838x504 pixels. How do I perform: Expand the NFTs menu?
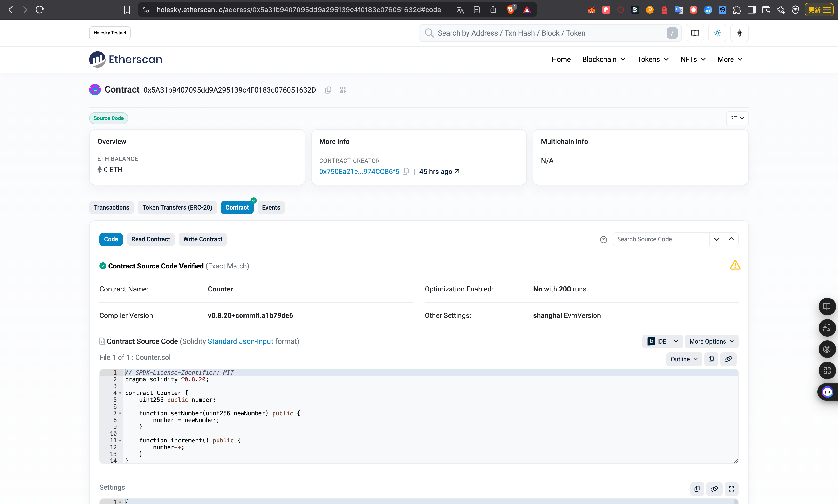coord(693,59)
